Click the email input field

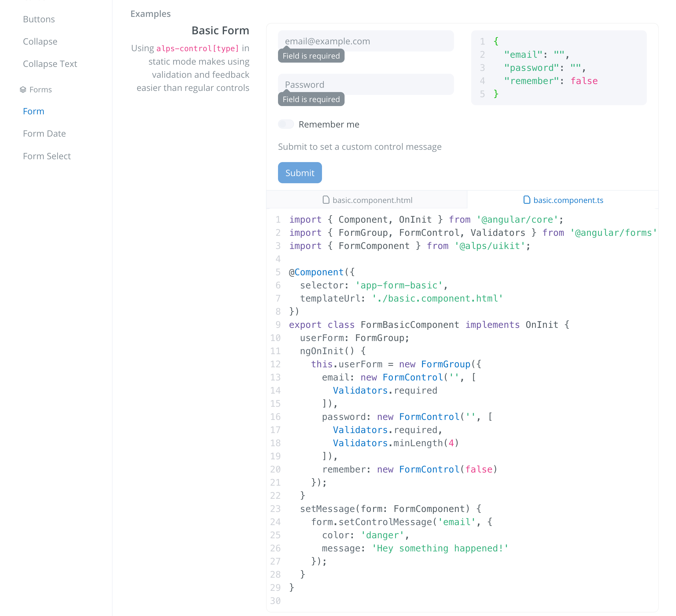click(x=366, y=41)
